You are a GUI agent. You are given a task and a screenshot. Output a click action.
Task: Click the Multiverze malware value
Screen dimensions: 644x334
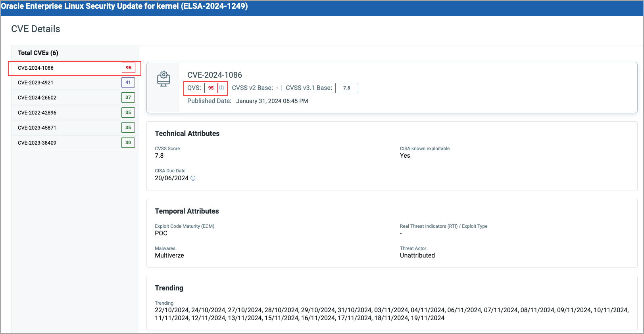169,256
